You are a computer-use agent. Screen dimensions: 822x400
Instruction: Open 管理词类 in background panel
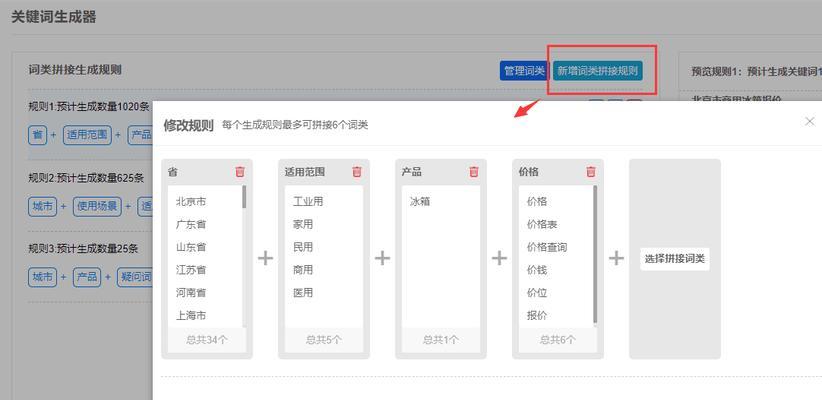coord(524,71)
